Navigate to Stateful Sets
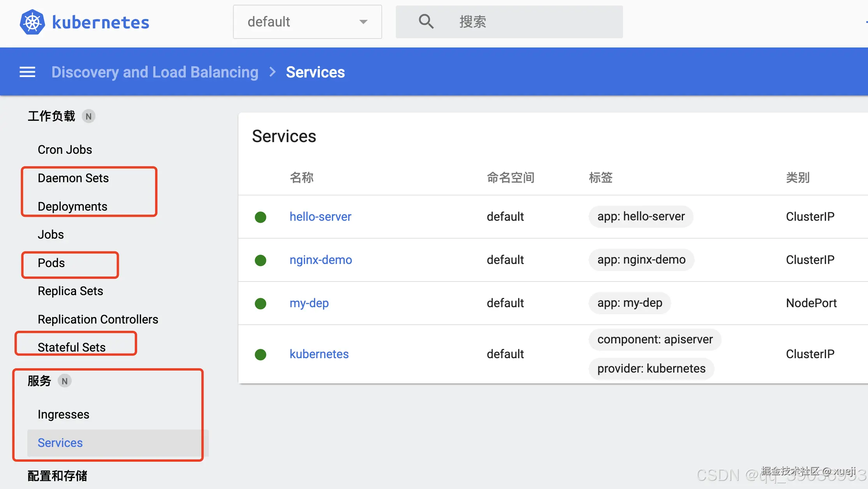Screen dimensions: 868x489 pyautogui.click(x=71, y=347)
